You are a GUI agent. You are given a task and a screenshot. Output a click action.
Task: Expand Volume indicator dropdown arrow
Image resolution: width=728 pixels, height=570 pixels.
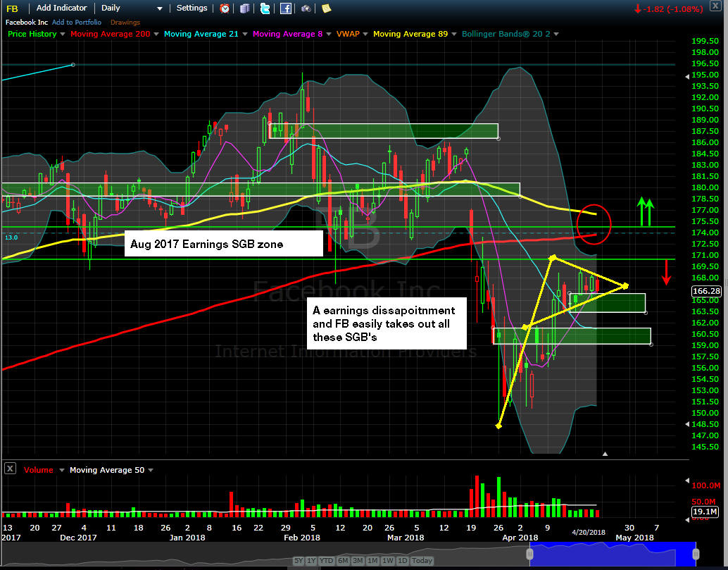click(x=62, y=470)
